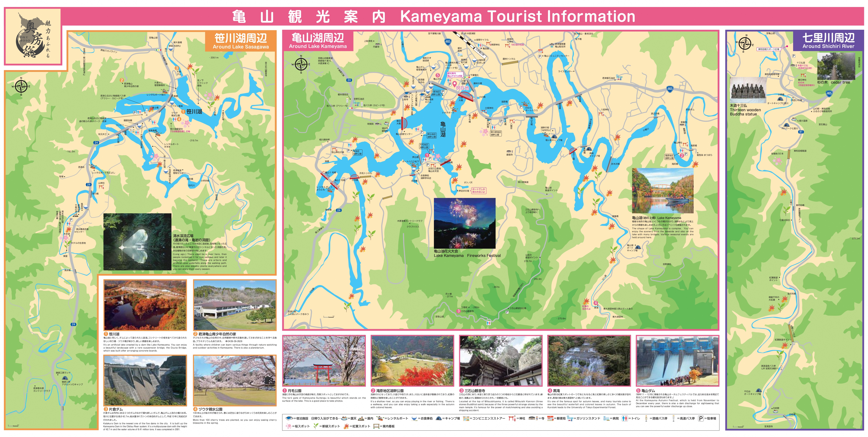This screenshot has width=868, height=437.
Task: Click the pink number 5 marker near 亀山ダム
Action: coord(438,75)
